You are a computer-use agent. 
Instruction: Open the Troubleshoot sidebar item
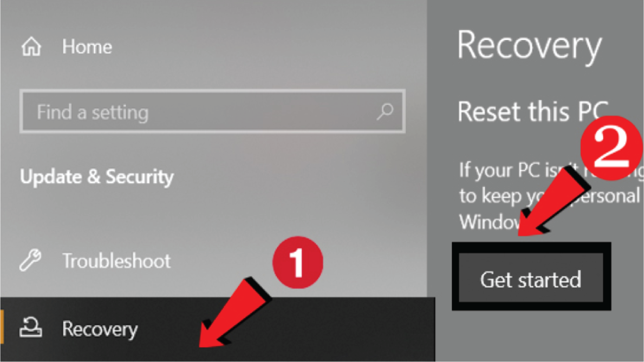pyautogui.click(x=116, y=261)
